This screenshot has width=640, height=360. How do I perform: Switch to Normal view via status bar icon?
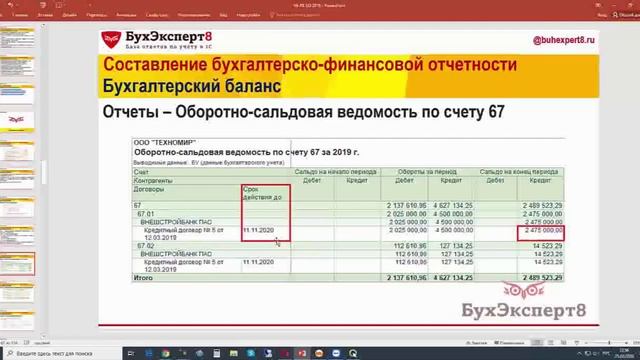pos(537,343)
